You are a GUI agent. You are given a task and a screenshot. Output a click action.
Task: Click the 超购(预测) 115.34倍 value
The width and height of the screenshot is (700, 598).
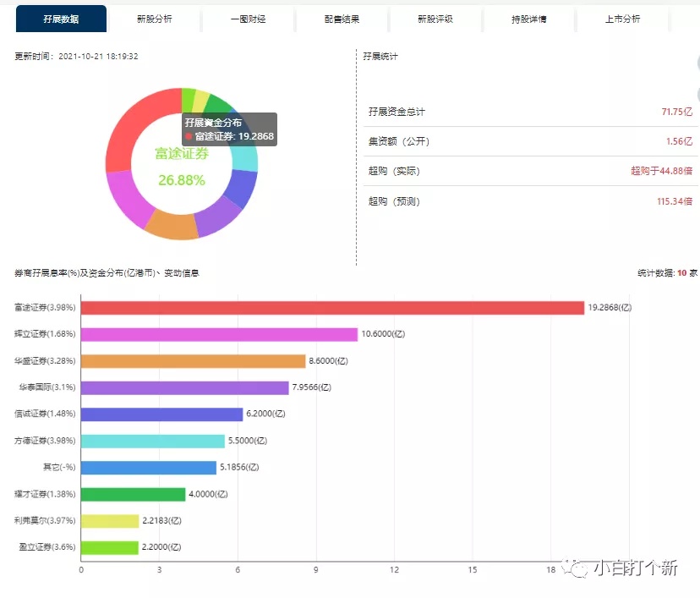[675, 201]
